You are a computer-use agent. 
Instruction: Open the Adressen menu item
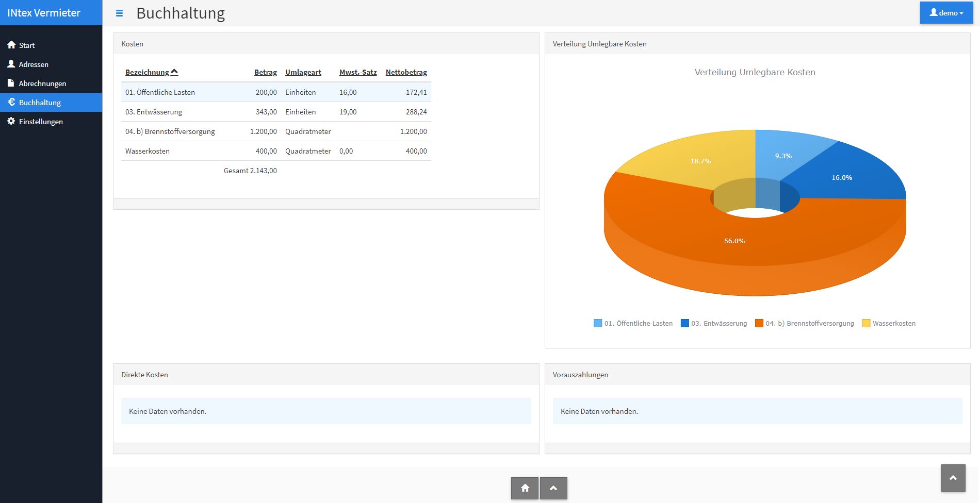pyautogui.click(x=51, y=64)
